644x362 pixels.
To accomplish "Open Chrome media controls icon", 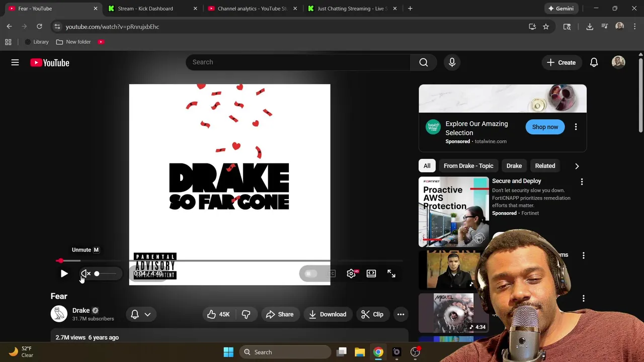I will pyautogui.click(x=605, y=27).
